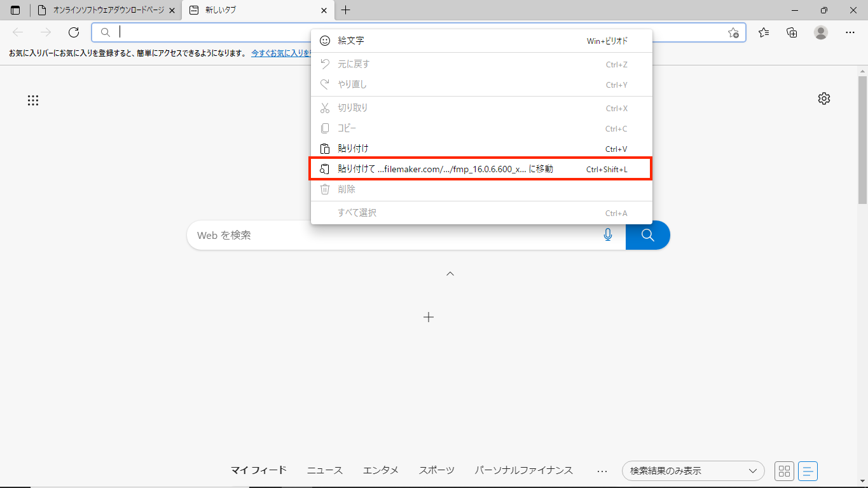
Task: Open the 検索結果のみ表示 dropdown
Action: pyautogui.click(x=692, y=471)
